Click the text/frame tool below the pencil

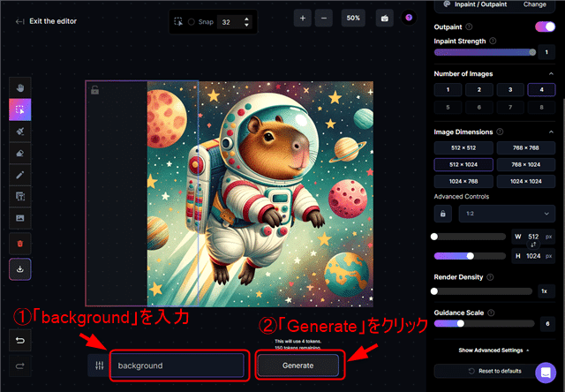20,196
